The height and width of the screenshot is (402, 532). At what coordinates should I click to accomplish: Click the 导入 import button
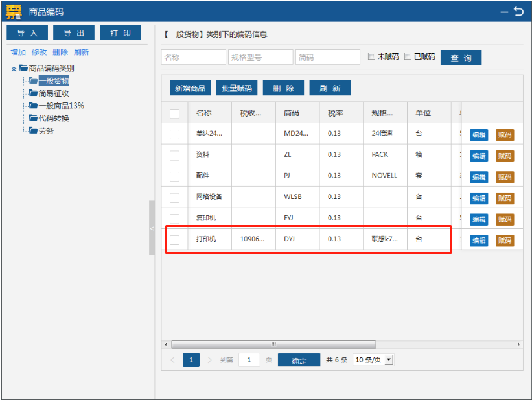tap(27, 33)
